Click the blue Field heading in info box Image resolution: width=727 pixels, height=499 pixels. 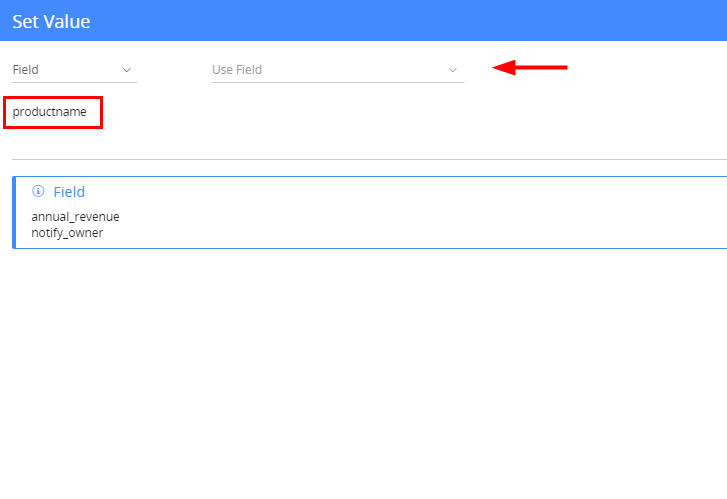(69, 192)
